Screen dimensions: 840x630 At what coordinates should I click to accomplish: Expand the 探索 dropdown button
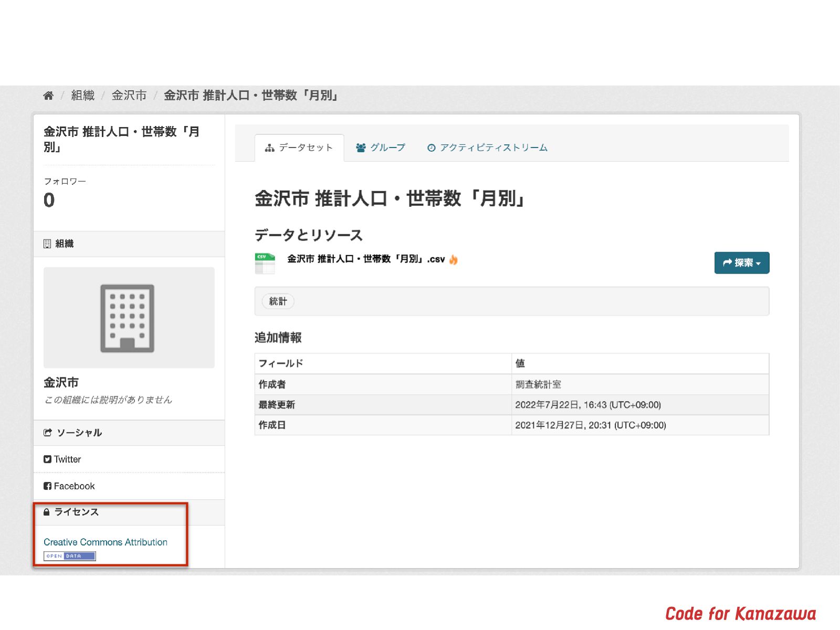(x=742, y=262)
